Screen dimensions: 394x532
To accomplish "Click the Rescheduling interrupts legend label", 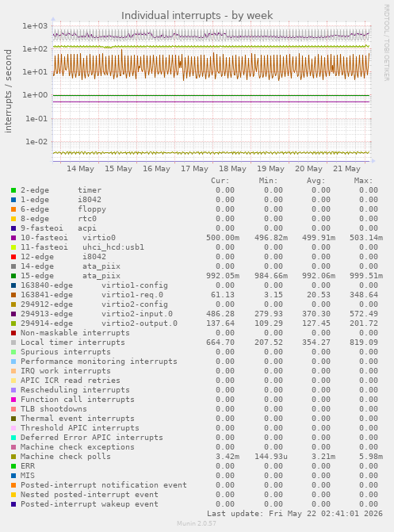I will coord(75,390).
